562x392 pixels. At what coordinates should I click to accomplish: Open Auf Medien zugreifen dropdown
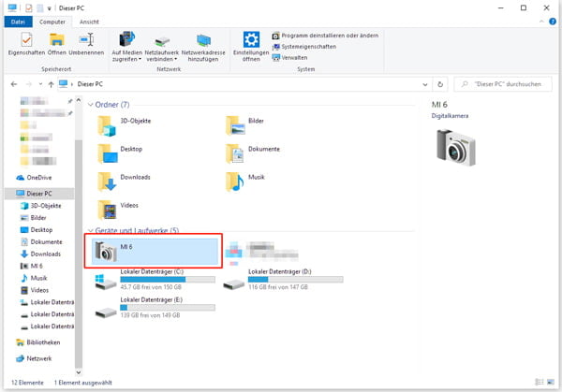[126, 47]
